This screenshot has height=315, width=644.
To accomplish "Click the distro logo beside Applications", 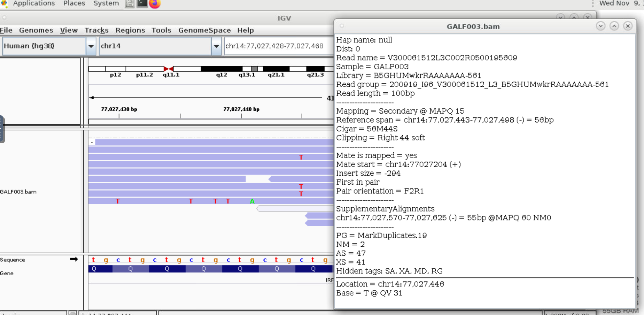I will [x=4, y=3].
